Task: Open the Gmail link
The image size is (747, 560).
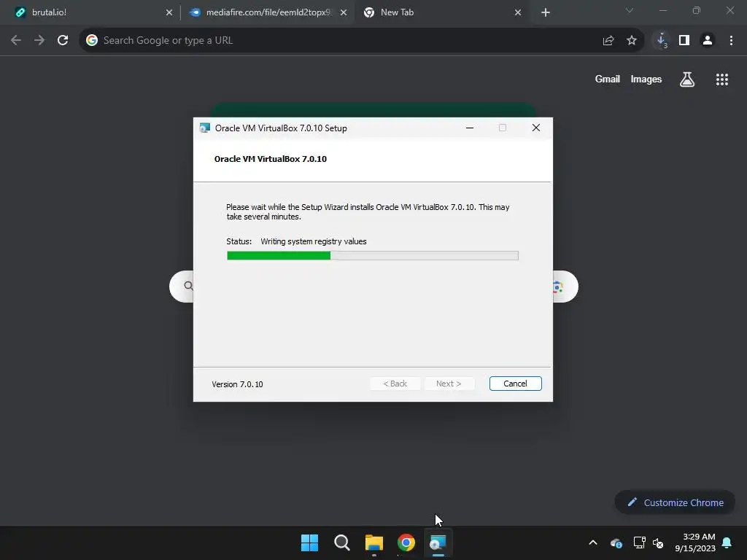Action: pyautogui.click(x=607, y=79)
